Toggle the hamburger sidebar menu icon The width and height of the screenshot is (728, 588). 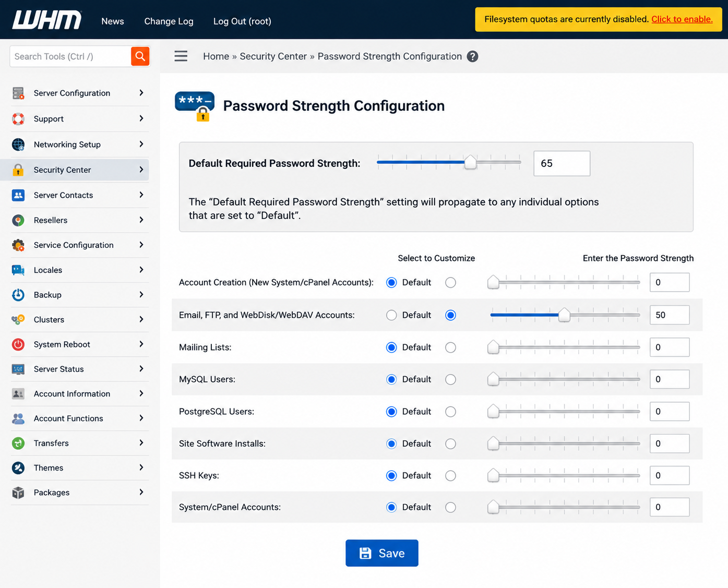pyautogui.click(x=181, y=56)
